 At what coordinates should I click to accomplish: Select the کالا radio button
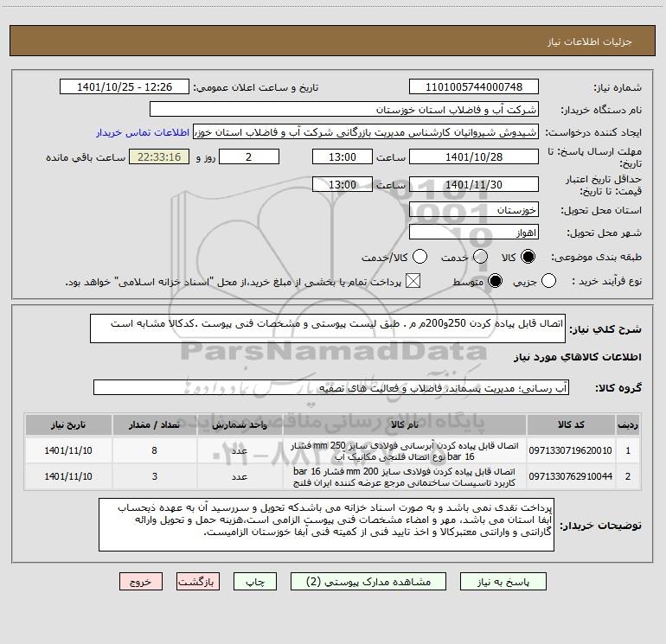pyautogui.click(x=528, y=257)
